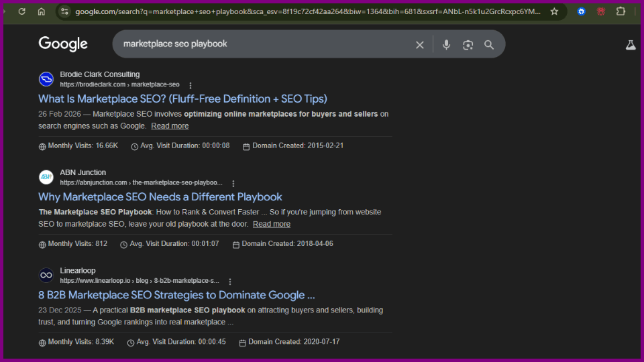
Task: Click globe icon beside Monthly Visits: 812
Action: [x=42, y=245]
